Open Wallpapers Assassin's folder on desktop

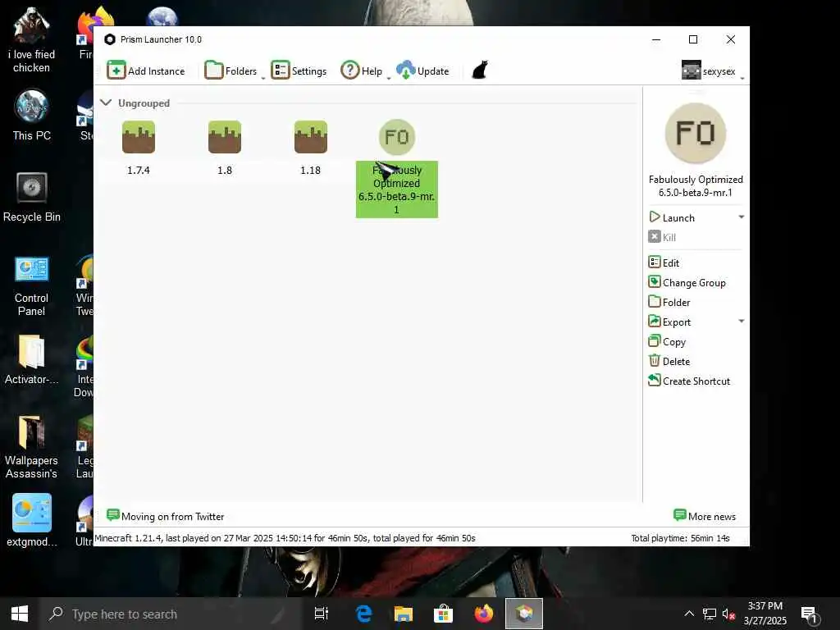[31, 447]
